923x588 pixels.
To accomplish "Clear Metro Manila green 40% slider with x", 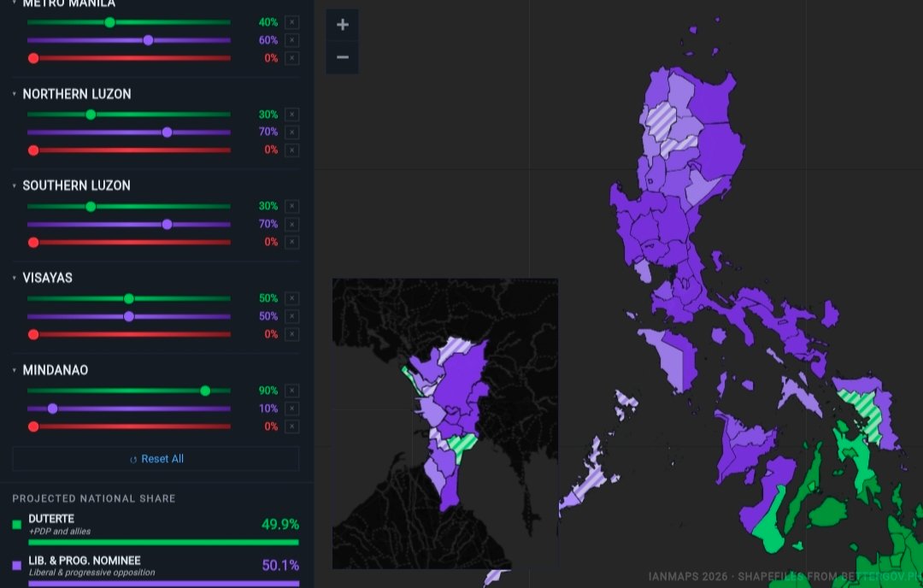I will (x=292, y=22).
